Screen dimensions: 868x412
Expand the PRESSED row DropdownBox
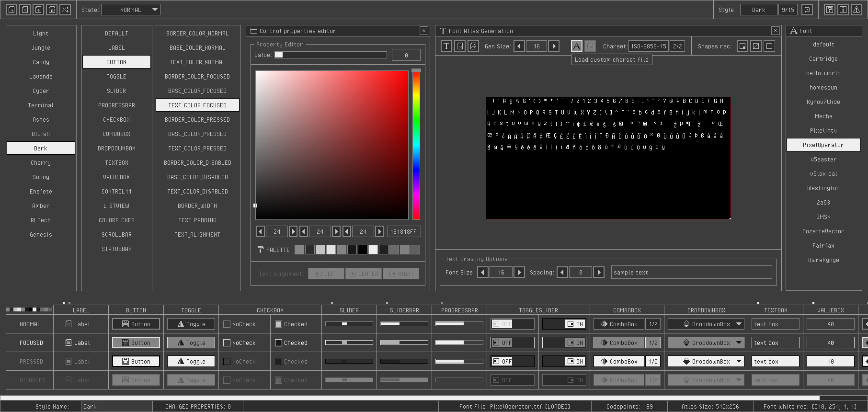tap(706, 362)
